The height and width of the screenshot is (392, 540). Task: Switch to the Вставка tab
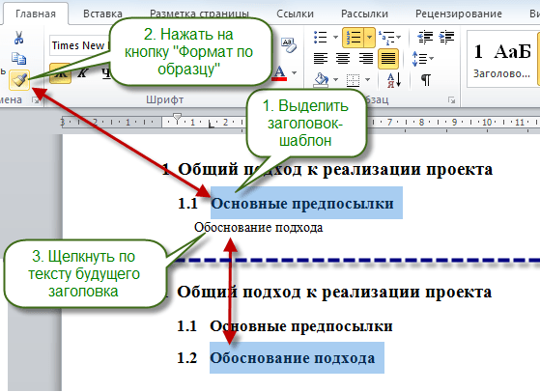tap(102, 14)
